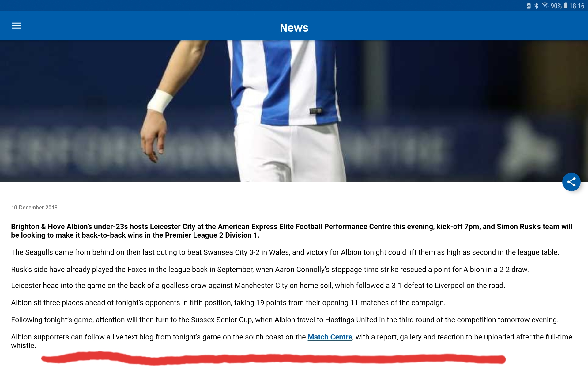Tap the Bluetooth status bar icon
Screen dimensions: 588x368
click(536, 6)
